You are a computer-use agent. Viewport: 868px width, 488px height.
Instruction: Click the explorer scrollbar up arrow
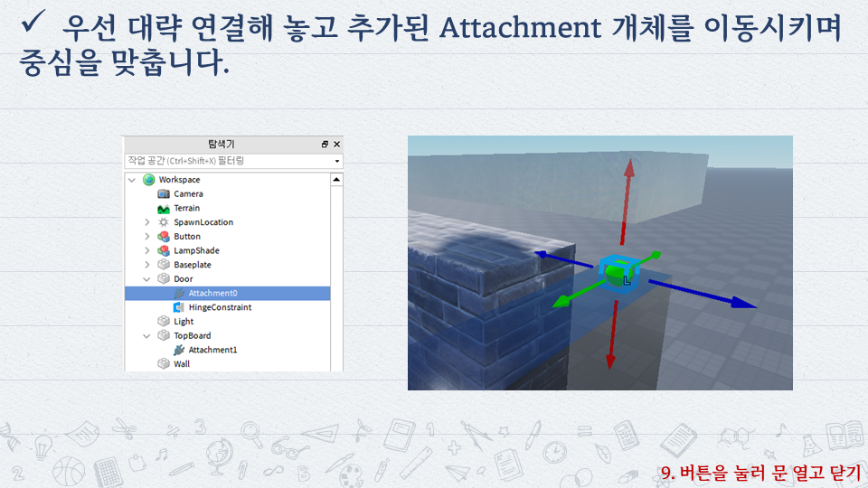tap(336, 180)
